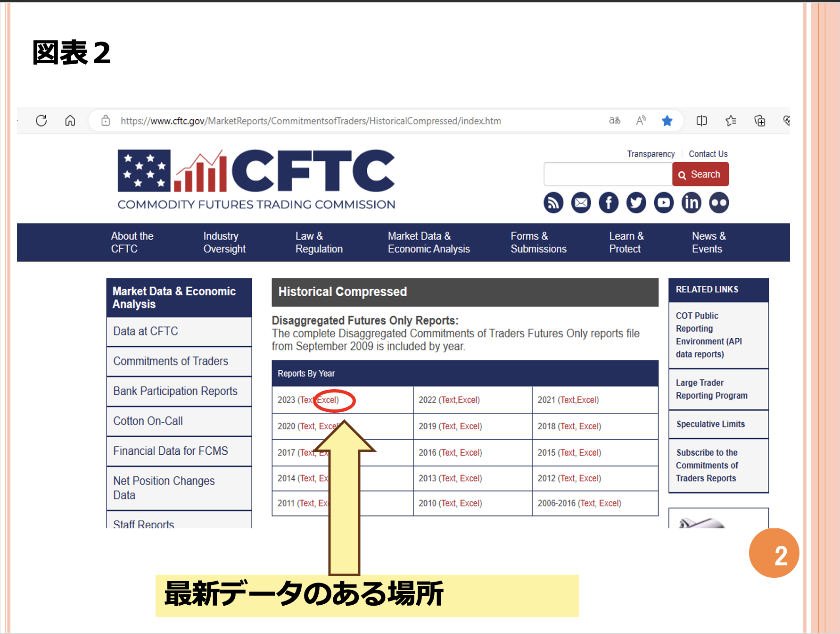
Task: Download the 2012 Text report
Action: point(568,478)
